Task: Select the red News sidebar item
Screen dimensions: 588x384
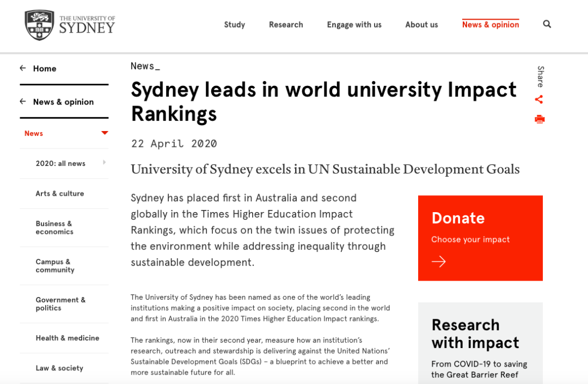Action: [34, 133]
